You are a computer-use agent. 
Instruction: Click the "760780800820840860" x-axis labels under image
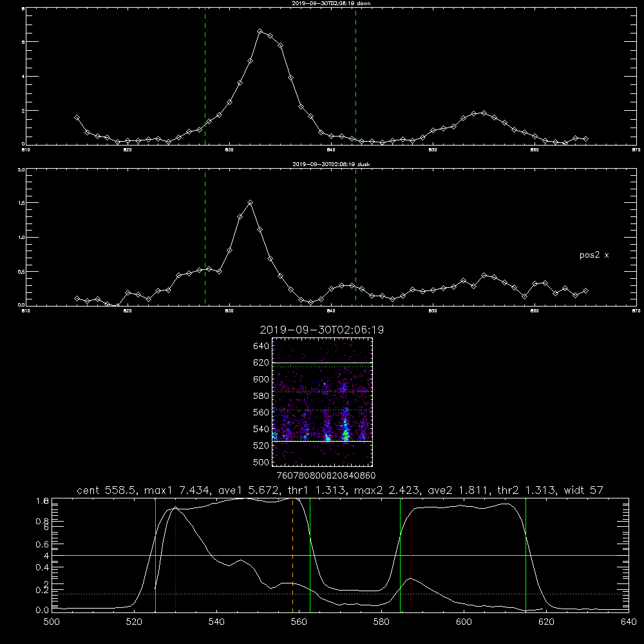tap(326, 475)
